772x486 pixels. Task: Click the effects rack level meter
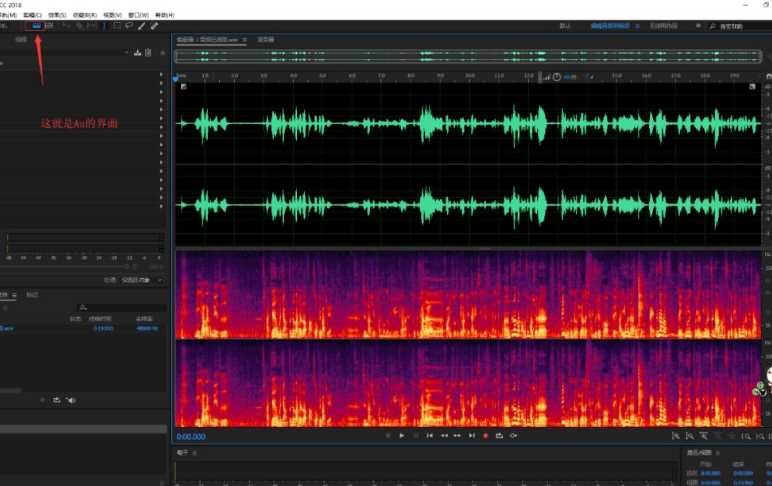click(x=85, y=243)
